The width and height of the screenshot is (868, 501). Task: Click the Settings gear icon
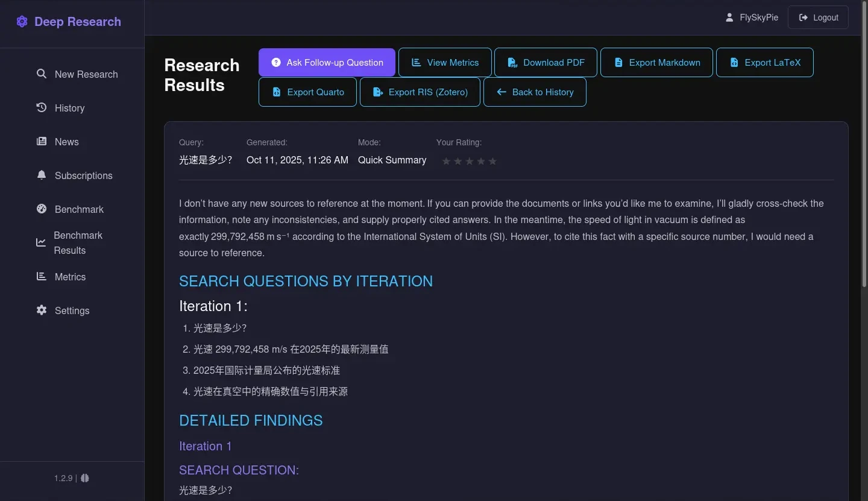42,310
